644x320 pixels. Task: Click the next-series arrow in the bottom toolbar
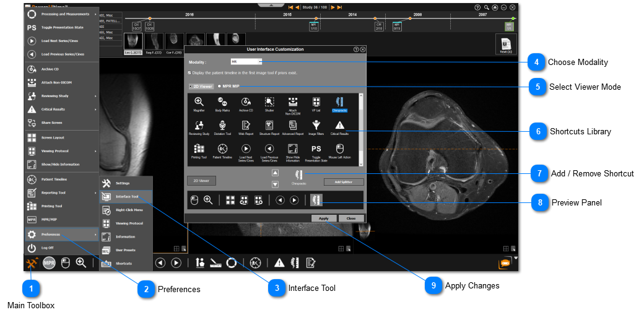click(x=176, y=263)
